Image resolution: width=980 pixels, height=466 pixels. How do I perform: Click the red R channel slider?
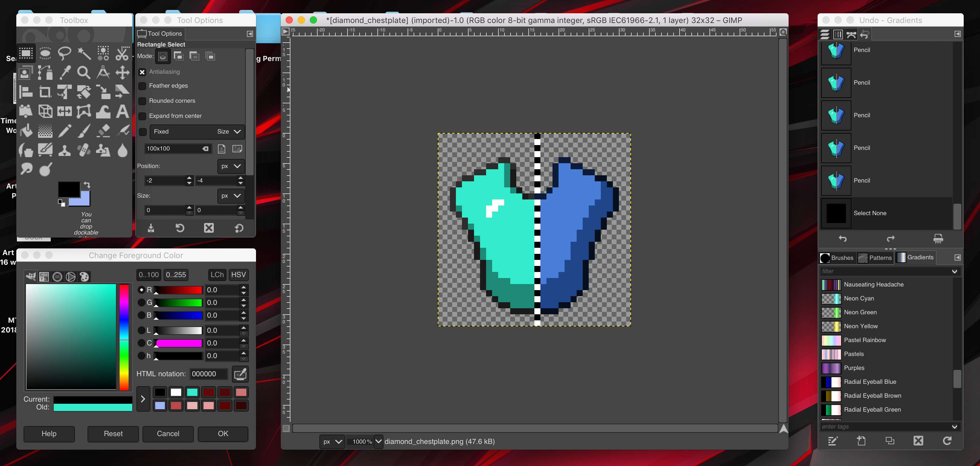(178, 290)
